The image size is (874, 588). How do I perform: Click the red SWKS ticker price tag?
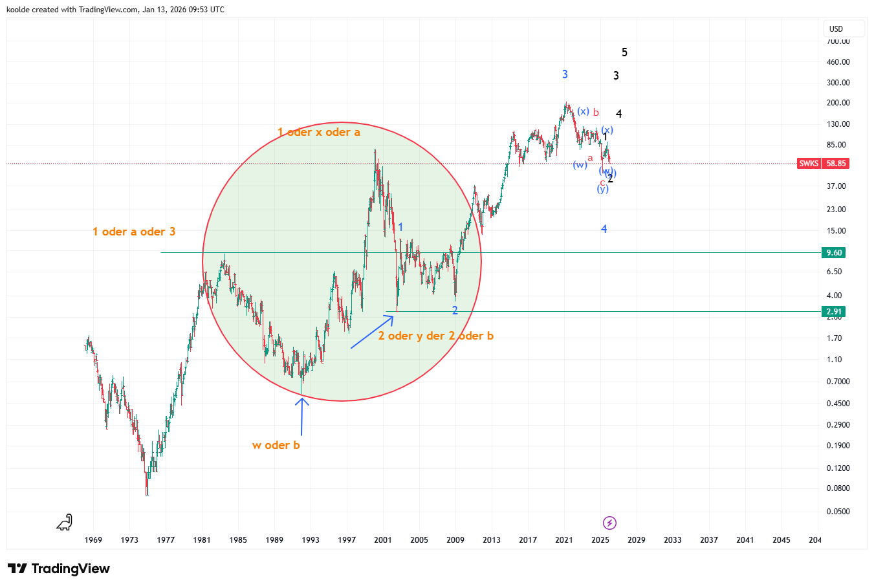823,164
